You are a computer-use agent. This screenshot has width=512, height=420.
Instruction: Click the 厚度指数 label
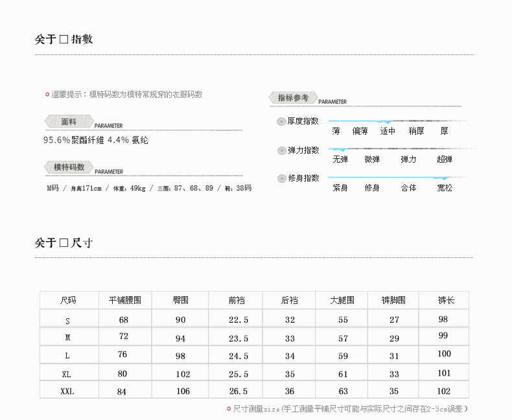(x=303, y=121)
